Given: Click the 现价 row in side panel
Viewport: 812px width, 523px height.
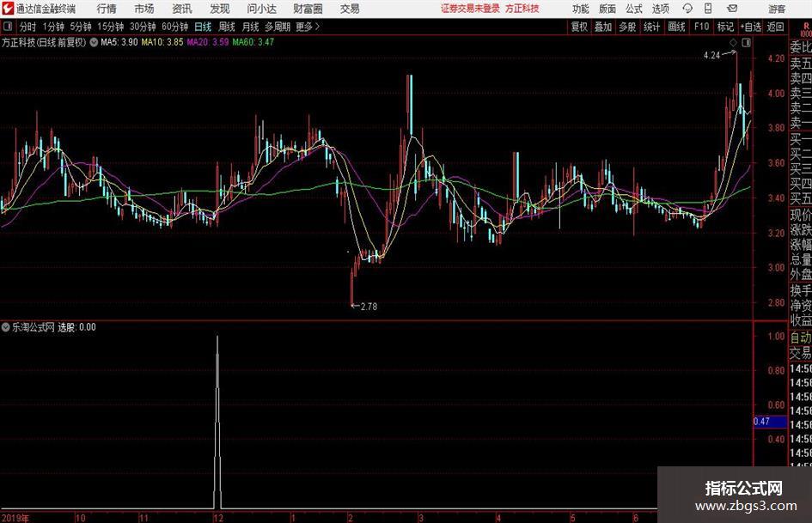Looking at the screenshot, I should pos(801,215).
